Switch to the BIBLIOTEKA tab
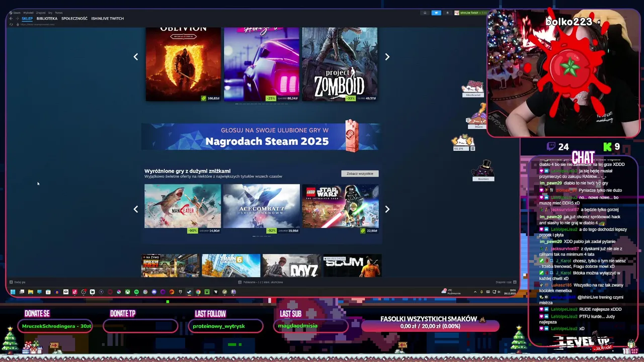Screen dimensions: 644x362 47,19
